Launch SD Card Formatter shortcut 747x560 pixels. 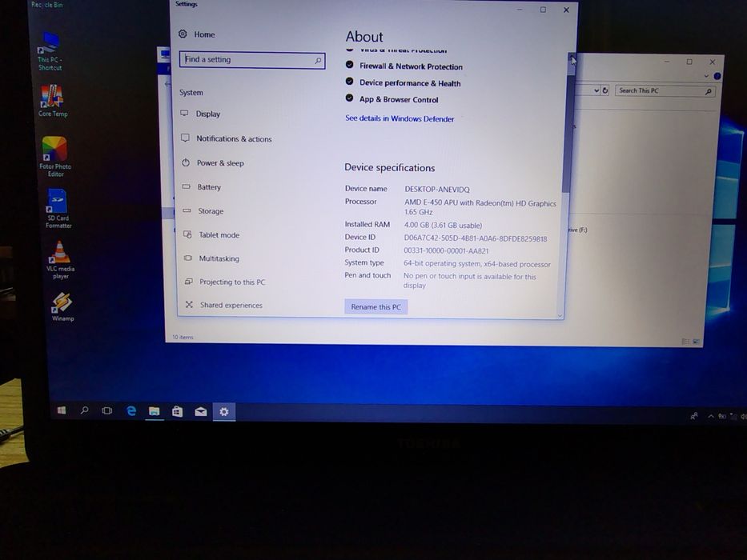(58, 209)
